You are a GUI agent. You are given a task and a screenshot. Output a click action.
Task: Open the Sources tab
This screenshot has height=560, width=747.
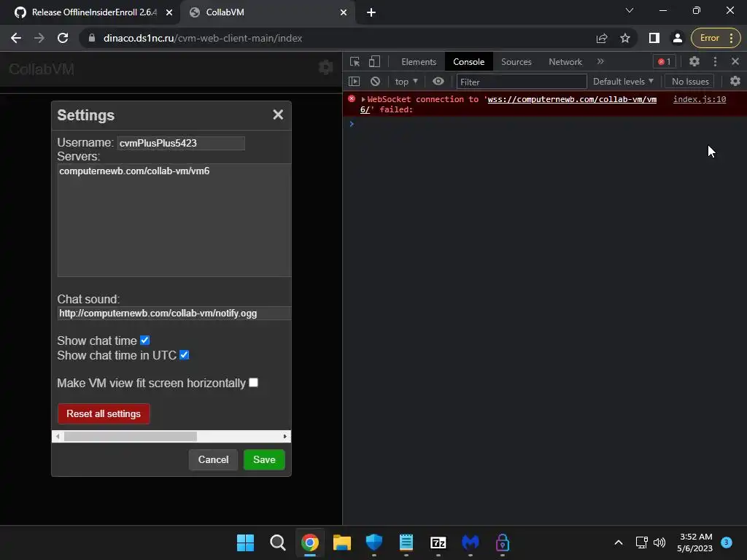[x=516, y=62]
